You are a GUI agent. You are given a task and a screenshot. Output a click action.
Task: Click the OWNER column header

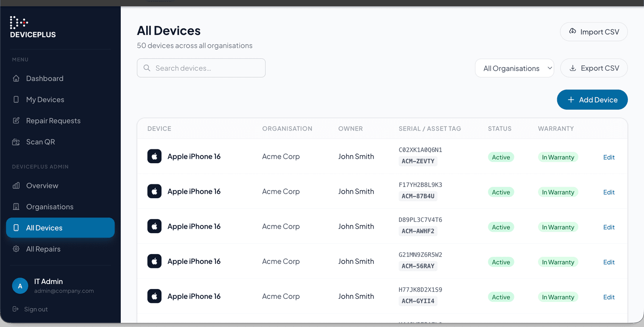(350, 128)
